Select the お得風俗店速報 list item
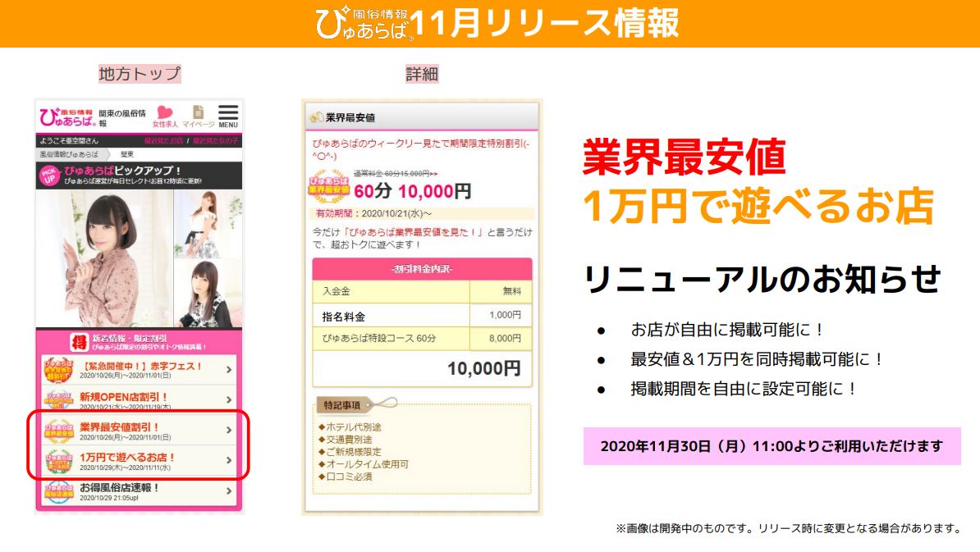 (x=140, y=491)
